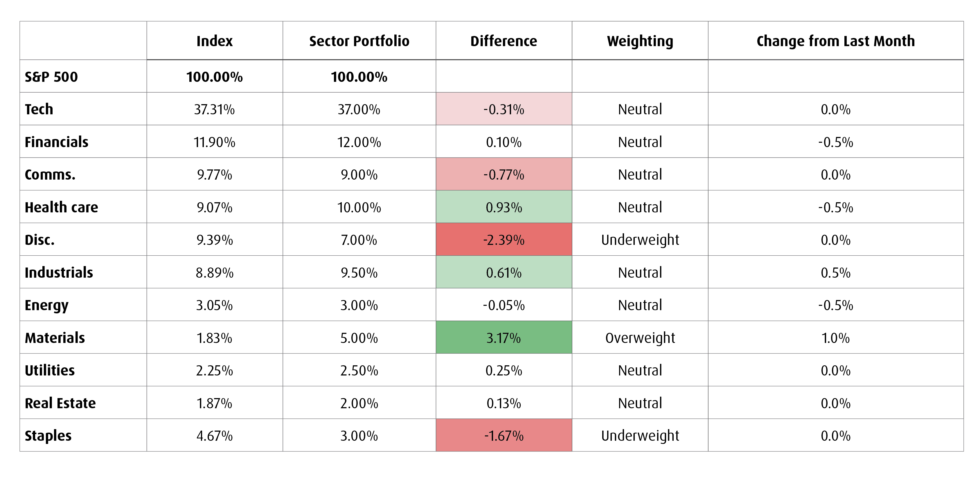Select Materials change from last month 1.0%
The image size is (980, 495).
point(835,338)
